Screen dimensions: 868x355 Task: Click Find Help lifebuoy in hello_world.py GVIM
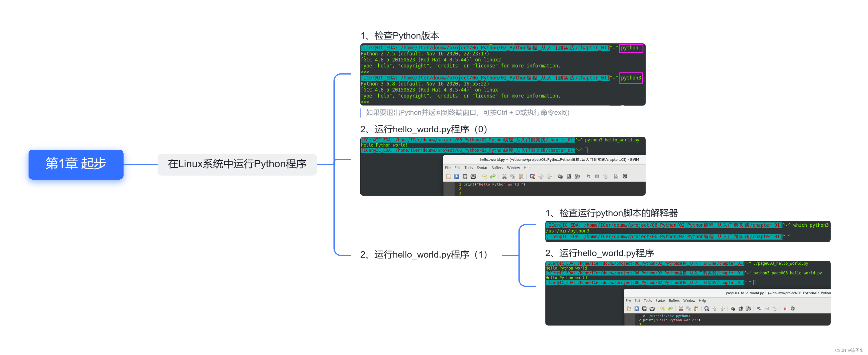click(625, 176)
